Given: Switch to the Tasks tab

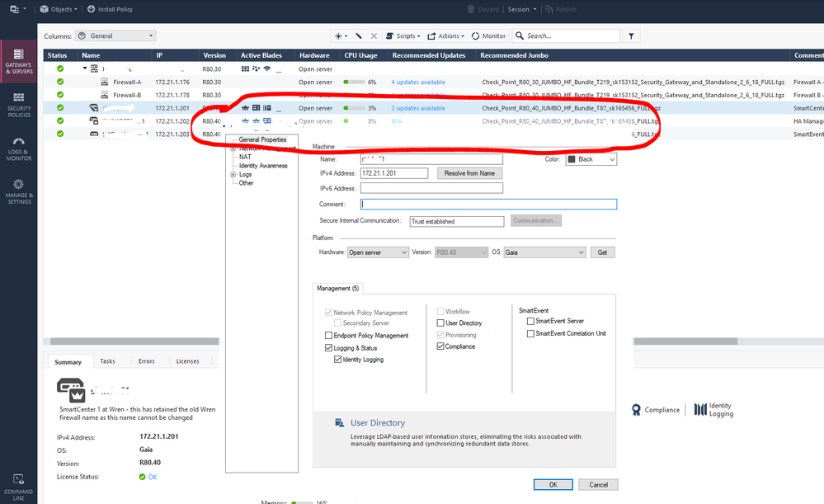Looking at the screenshot, I should (x=107, y=361).
